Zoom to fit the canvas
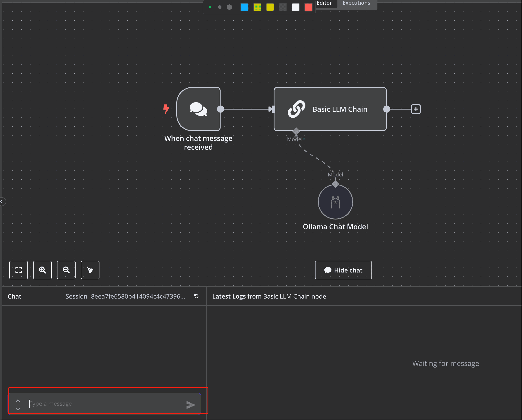Viewport: 522px width, 420px height. (19, 270)
